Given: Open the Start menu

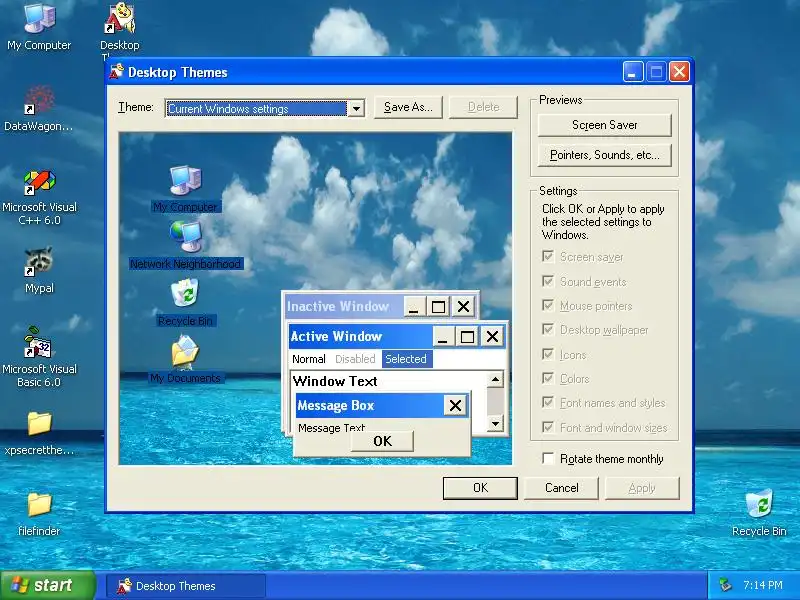Looking at the screenshot, I should (47, 585).
